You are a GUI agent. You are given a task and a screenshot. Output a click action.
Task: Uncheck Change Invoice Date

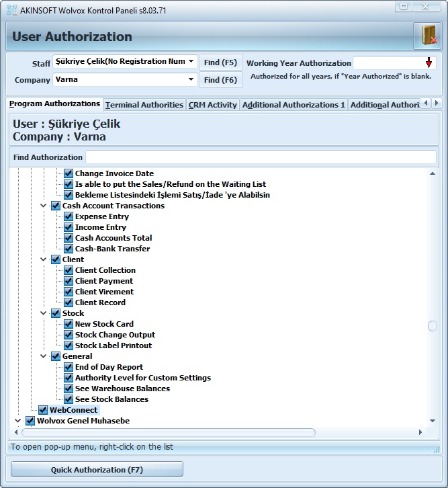coord(69,173)
